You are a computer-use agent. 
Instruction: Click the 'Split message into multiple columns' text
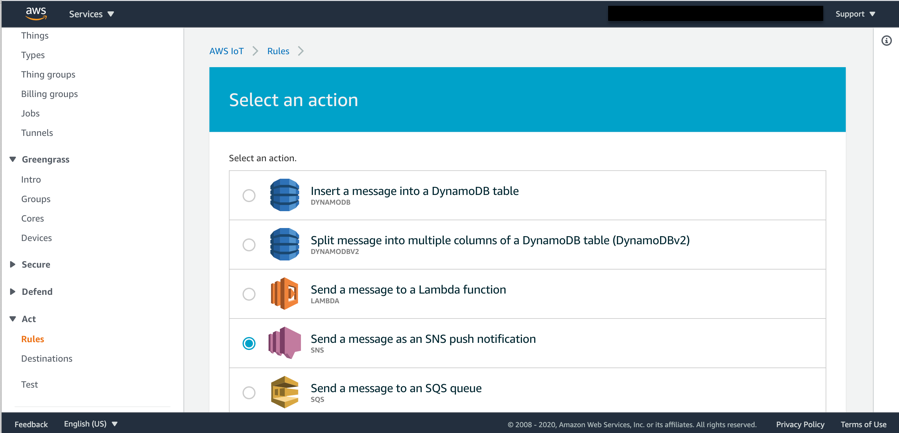pos(500,240)
